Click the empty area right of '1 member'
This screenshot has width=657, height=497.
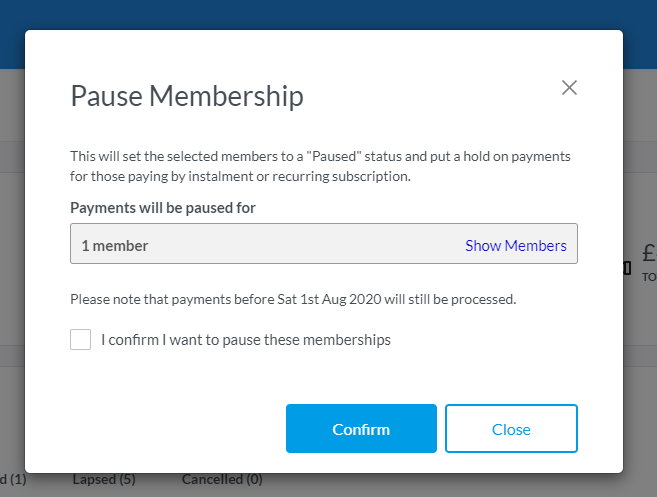pos(300,245)
